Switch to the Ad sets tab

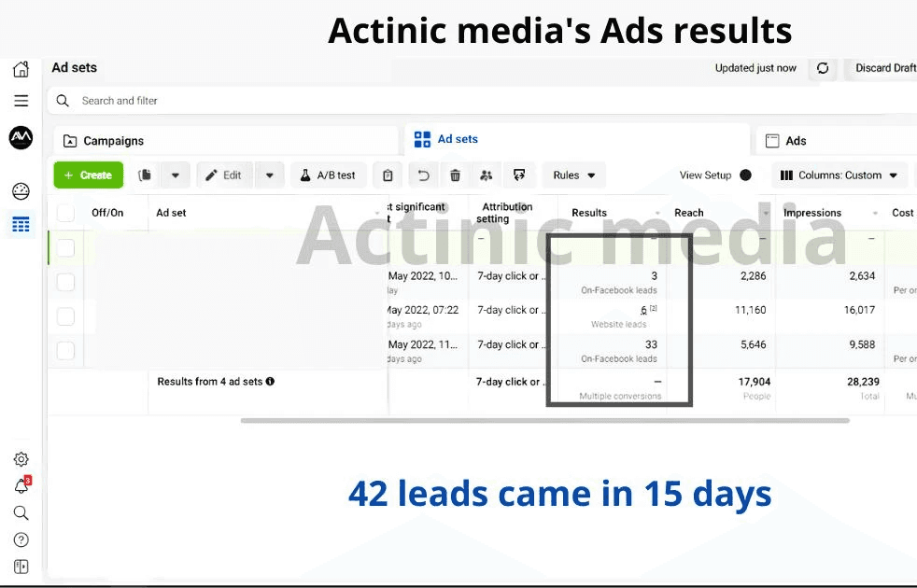coord(577,139)
